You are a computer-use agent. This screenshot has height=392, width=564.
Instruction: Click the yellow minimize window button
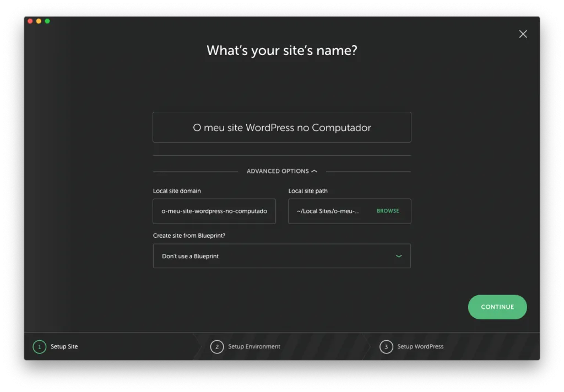[x=39, y=21]
